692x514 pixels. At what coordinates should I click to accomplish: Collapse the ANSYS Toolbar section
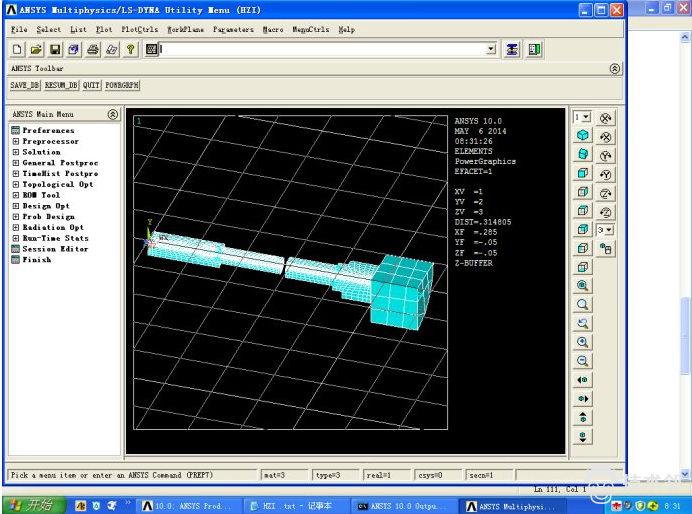click(614, 69)
